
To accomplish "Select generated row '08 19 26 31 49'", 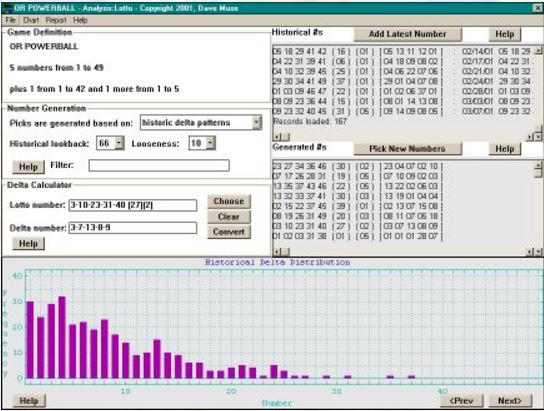I will pos(358,216).
